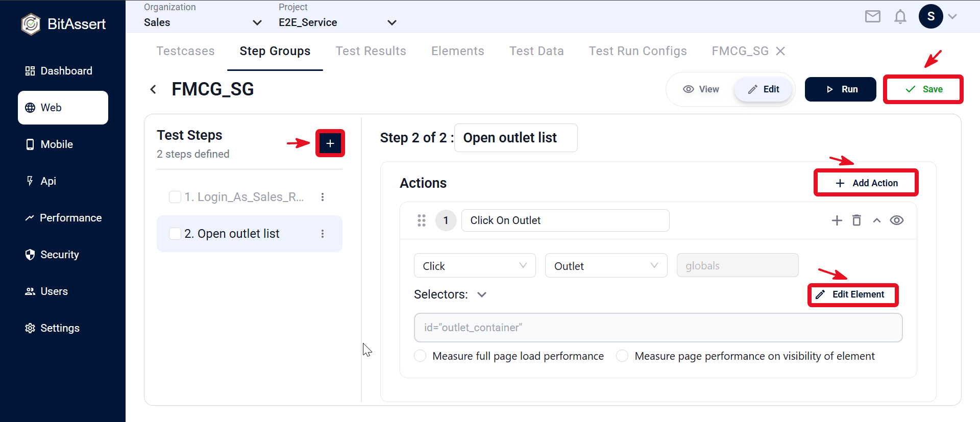The width and height of the screenshot is (980, 422).
Task: Grab the drag handle of action 1
Action: coord(422,220)
